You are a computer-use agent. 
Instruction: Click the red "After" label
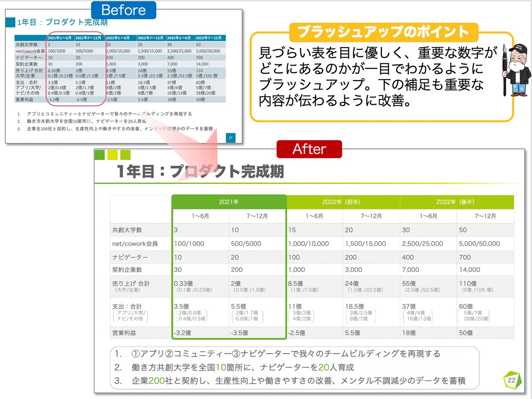click(x=309, y=149)
